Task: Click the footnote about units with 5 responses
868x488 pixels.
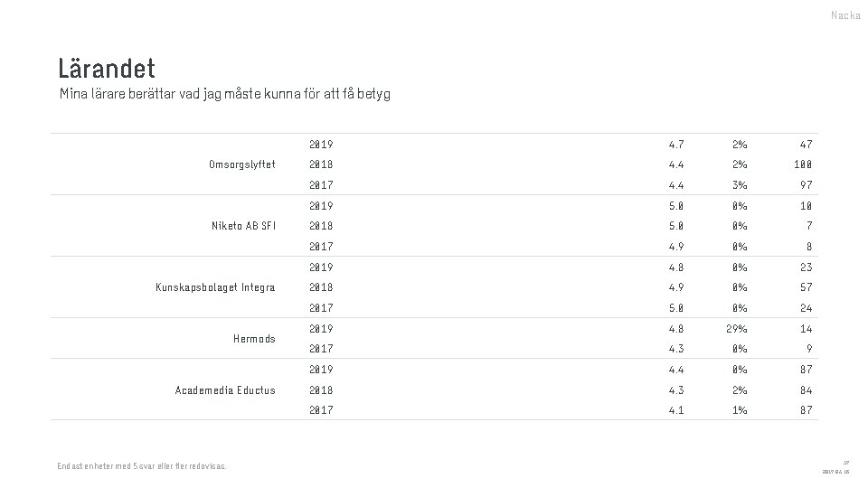Action: (x=142, y=466)
